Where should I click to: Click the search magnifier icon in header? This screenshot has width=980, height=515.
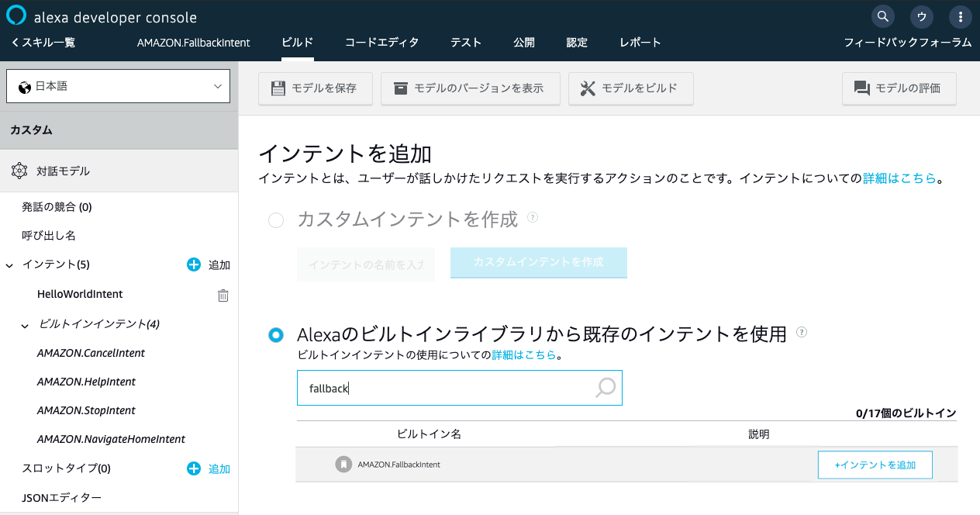882,16
